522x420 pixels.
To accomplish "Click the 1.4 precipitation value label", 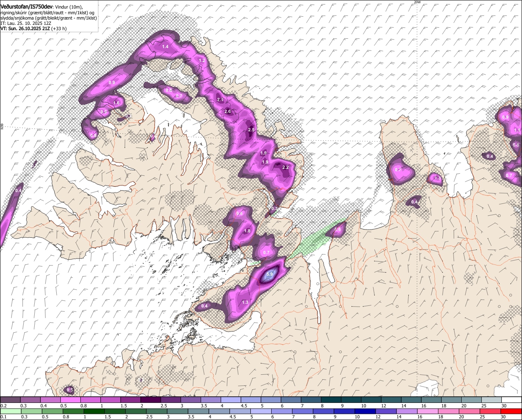I will 165,47.
